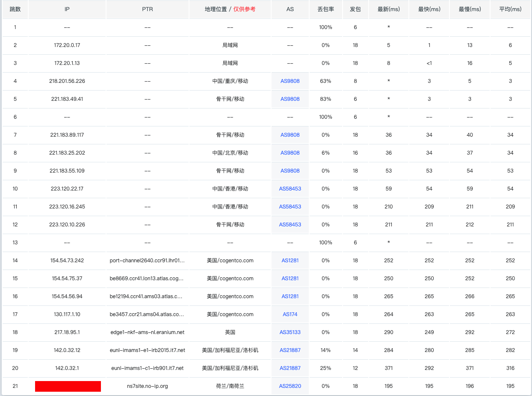The height and width of the screenshot is (396, 532).
Task: Click the 25% packet loss value
Action: [x=326, y=368]
